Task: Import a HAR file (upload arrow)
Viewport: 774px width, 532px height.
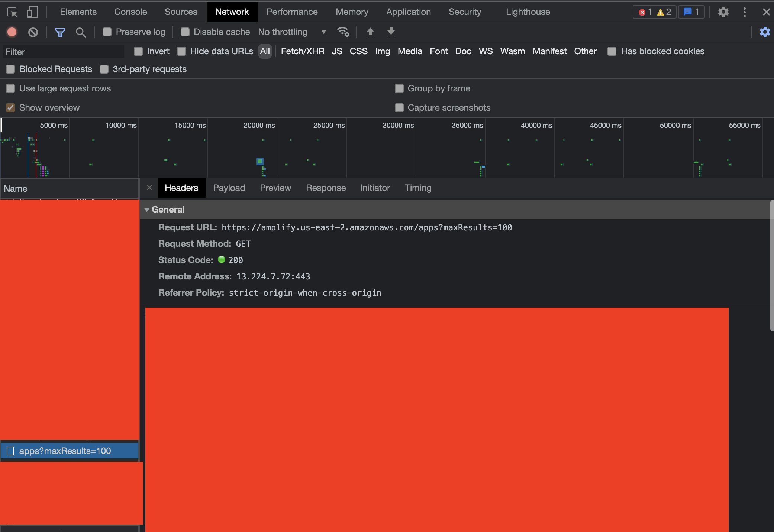Action: (370, 32)
